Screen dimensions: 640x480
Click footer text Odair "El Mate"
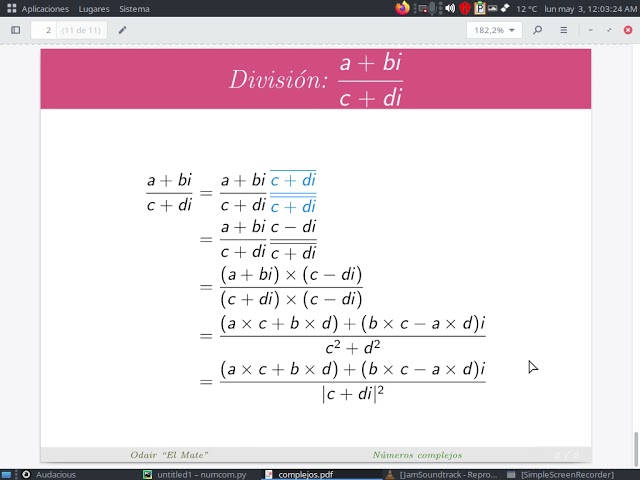[x=169, y=455]
